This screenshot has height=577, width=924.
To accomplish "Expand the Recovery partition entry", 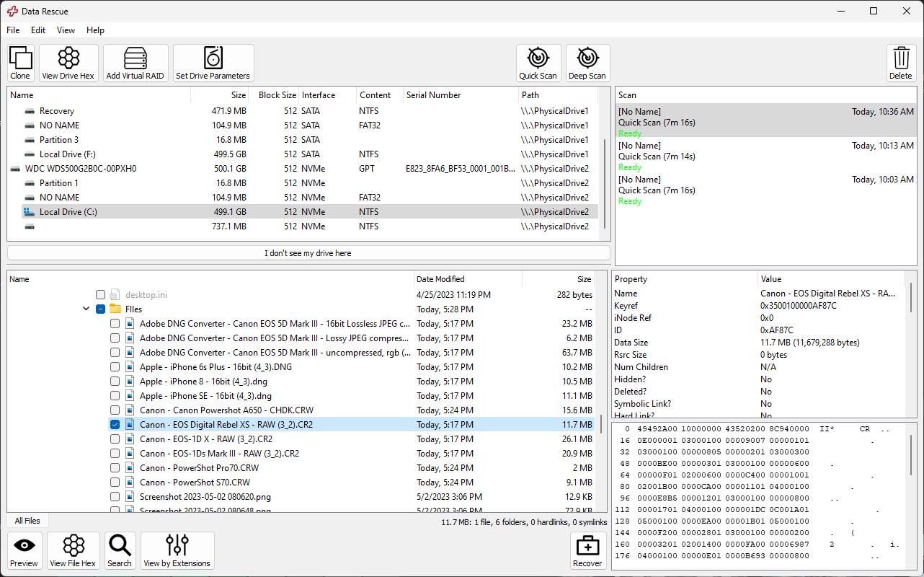I will coord(18,110).
